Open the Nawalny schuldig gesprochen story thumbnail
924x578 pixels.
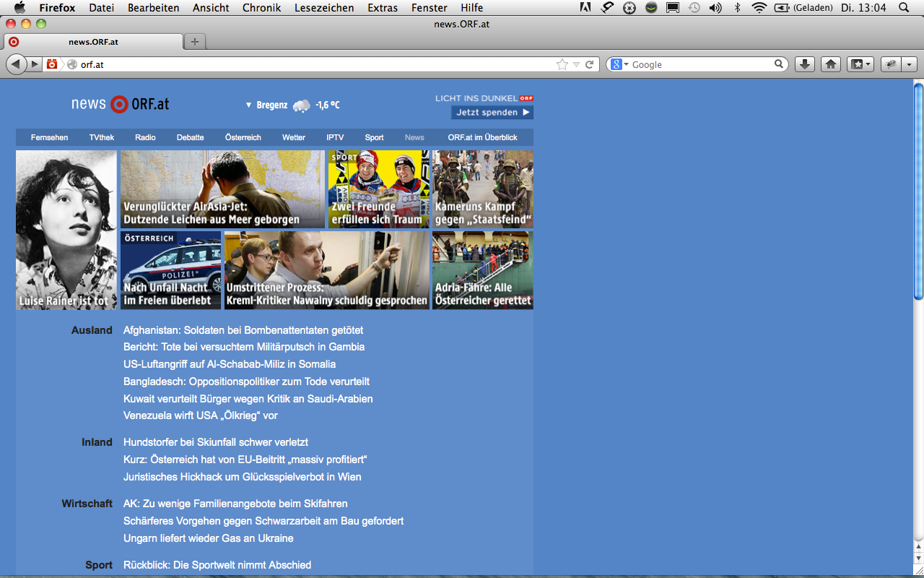point(327,270)
